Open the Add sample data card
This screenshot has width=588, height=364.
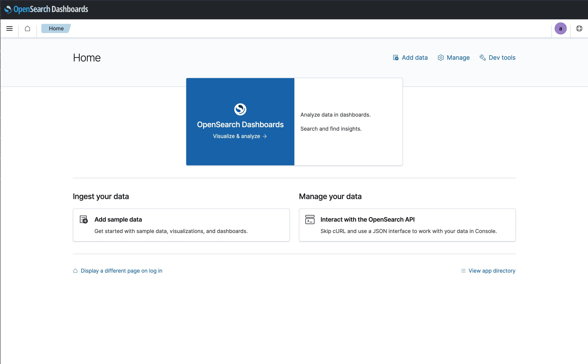click(181, 225)
